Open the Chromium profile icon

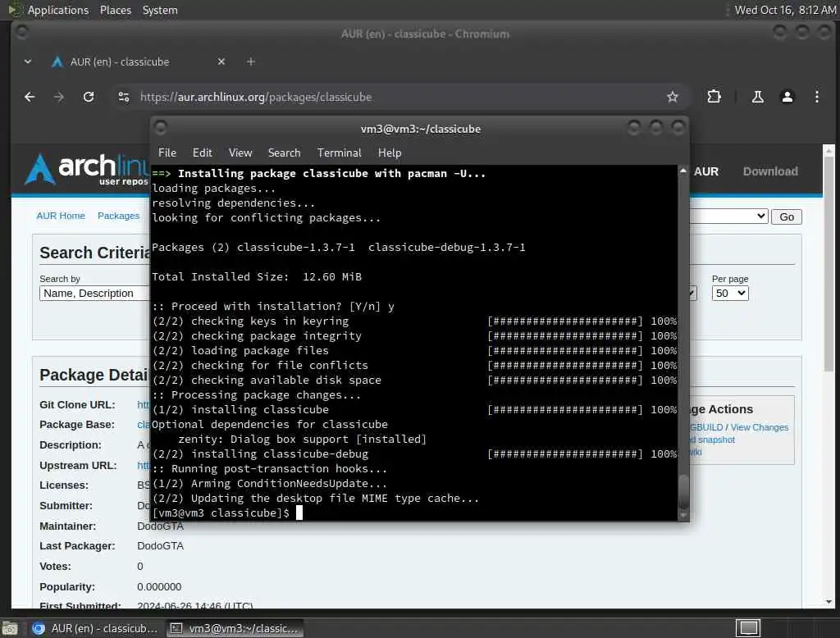point(787,97)
